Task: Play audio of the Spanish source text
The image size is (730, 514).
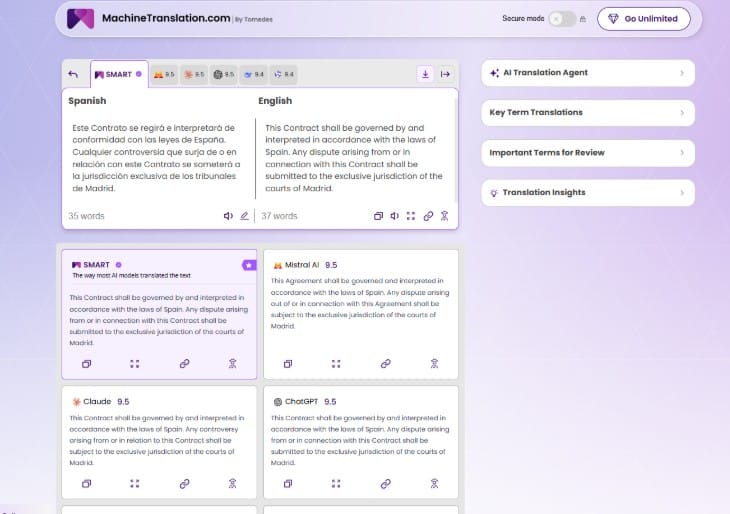Action: click(228, 216)
